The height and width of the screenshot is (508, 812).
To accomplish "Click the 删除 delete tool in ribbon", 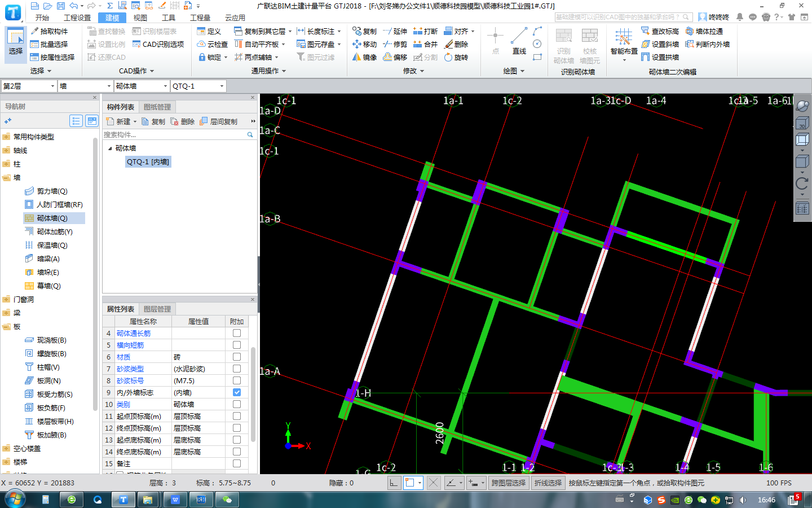I will (x=456, y=44).
